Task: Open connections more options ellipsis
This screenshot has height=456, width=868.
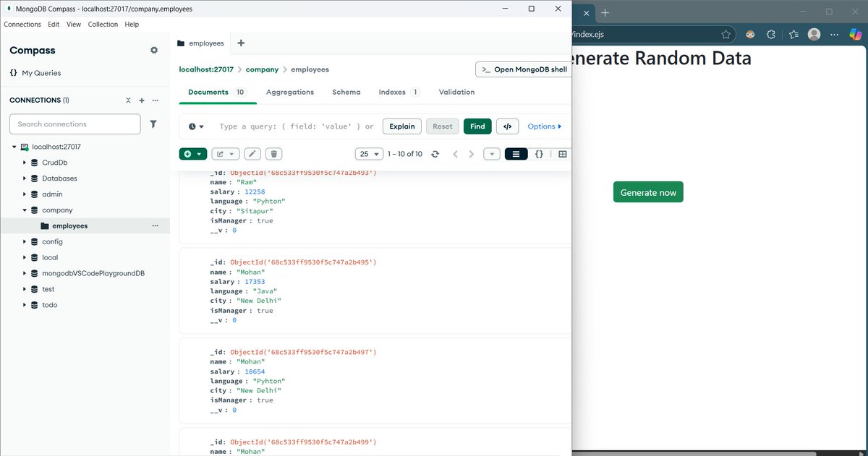Action: pos(155,100)
